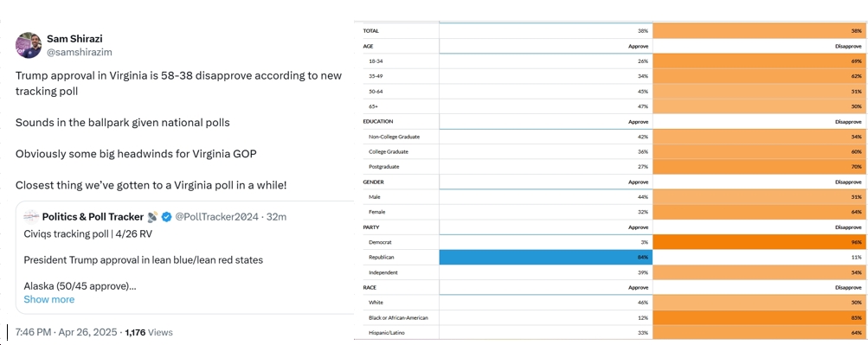Click the RACE section header row

click(610, 287)
